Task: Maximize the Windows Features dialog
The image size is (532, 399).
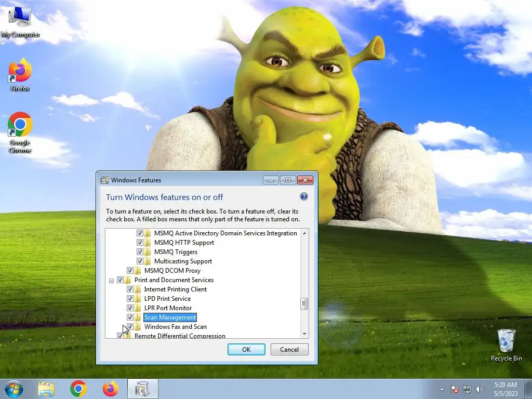Action: tap(288, 180)
